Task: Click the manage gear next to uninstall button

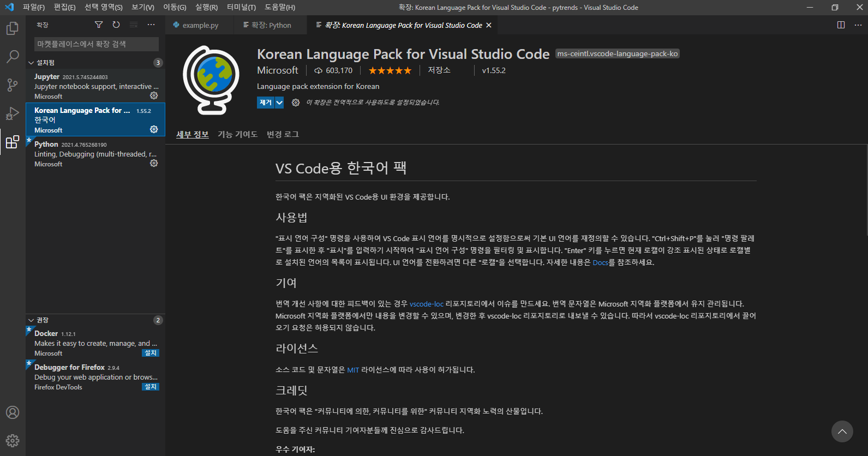Action: click(x=296, y=103)
